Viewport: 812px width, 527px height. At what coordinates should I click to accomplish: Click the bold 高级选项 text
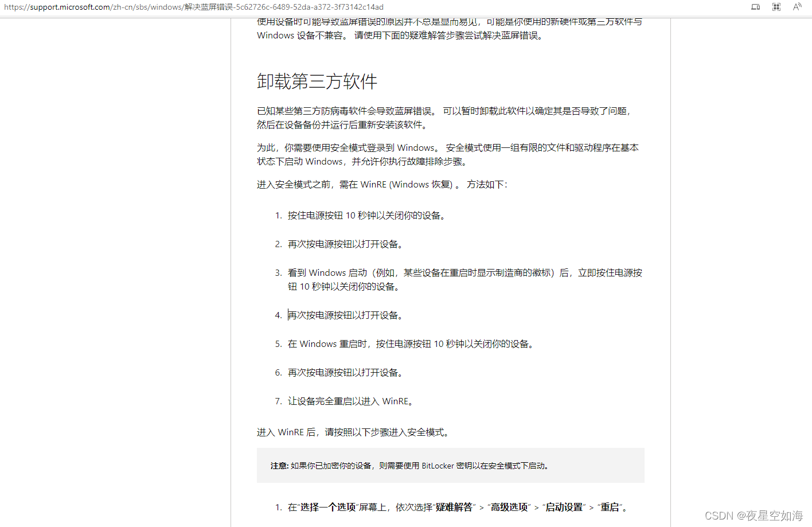coord(510,507)
